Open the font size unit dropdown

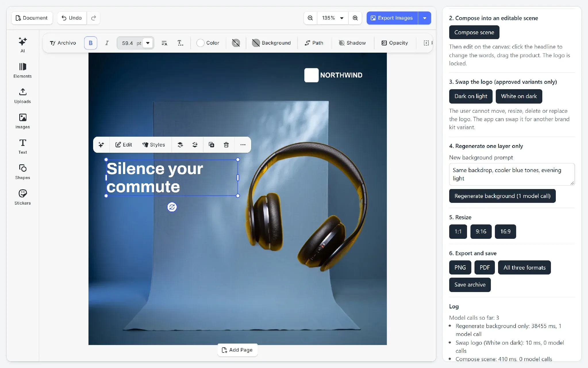tap(148, 43)
